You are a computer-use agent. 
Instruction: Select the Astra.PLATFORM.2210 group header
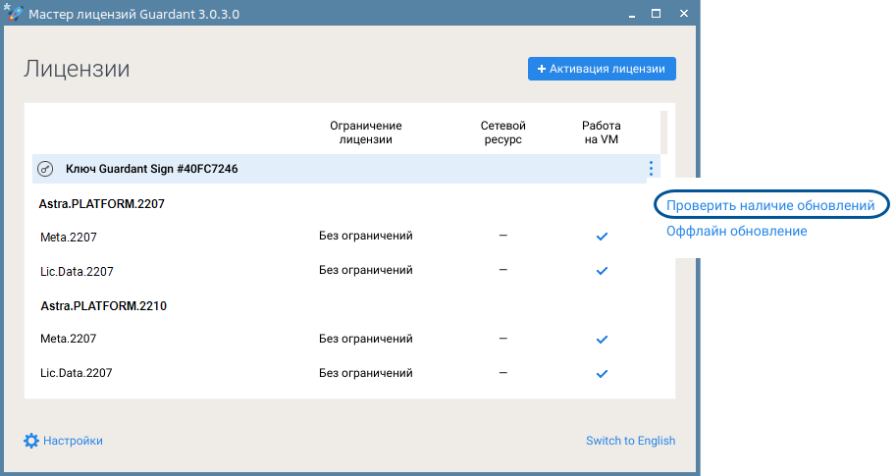tap(103, 305)
